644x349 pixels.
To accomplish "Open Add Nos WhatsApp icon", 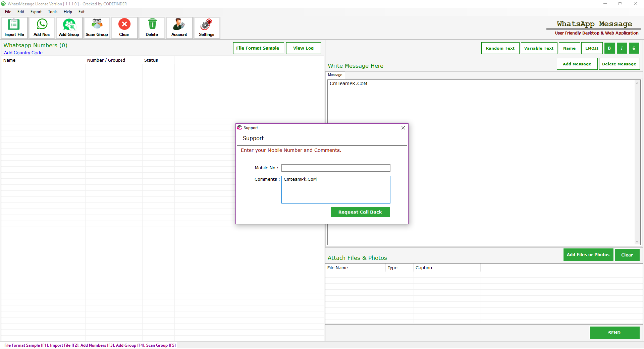I will tap(42, 28).
